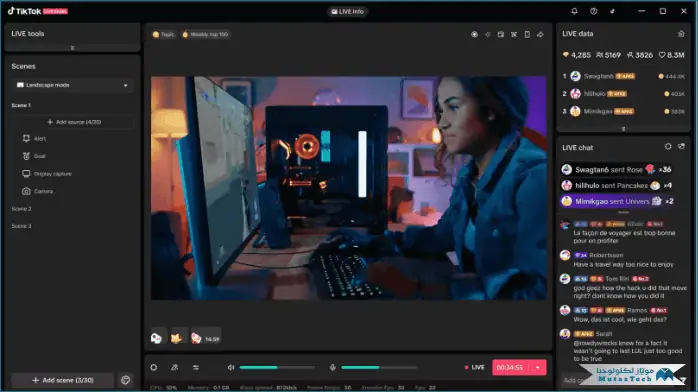Click the 5169 viewers stat

(609, 55)
